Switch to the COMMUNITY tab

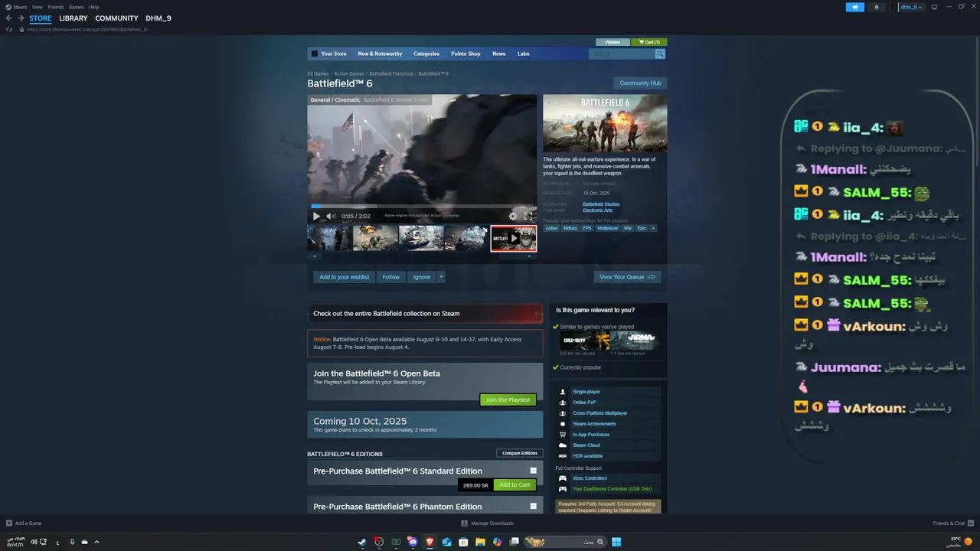[116, 18]
